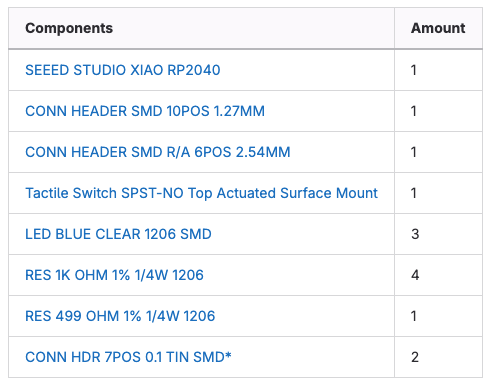
Task: Click empty space in RES 1K OHM row
Action: (298, 275)
